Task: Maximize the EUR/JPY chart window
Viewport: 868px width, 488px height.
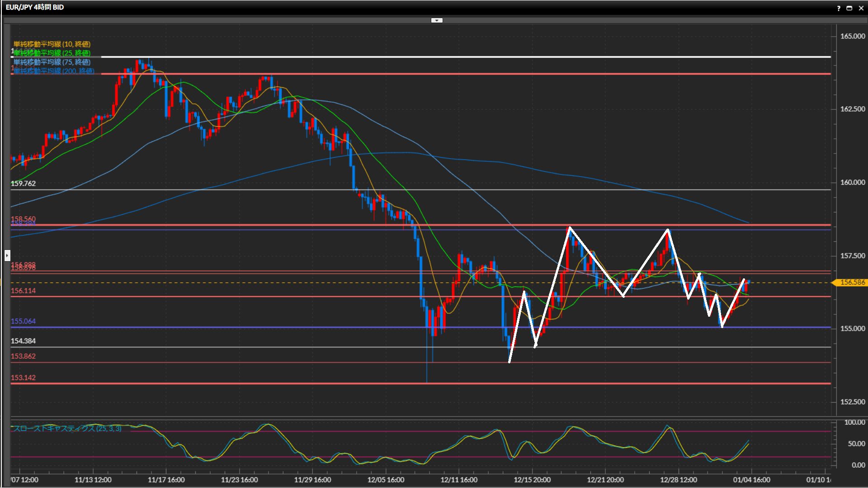Action: (x=849, y=8)
